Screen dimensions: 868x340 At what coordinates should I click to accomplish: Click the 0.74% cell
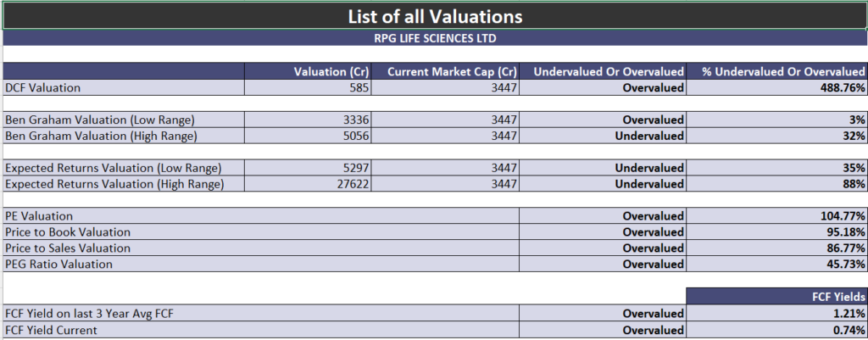(x=776, y=330)
